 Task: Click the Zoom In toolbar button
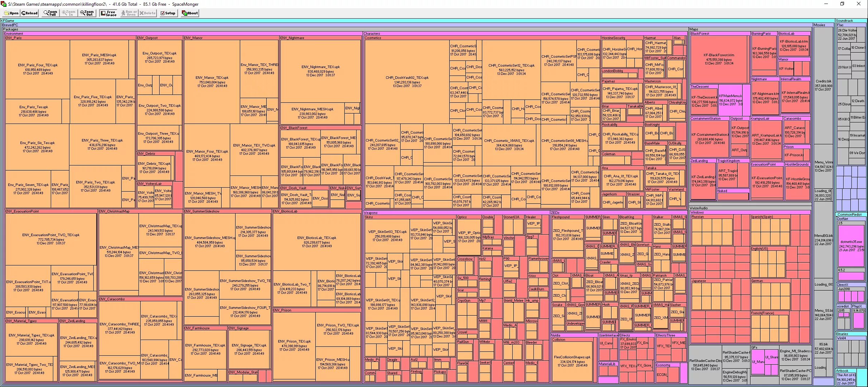pos(68,13)
